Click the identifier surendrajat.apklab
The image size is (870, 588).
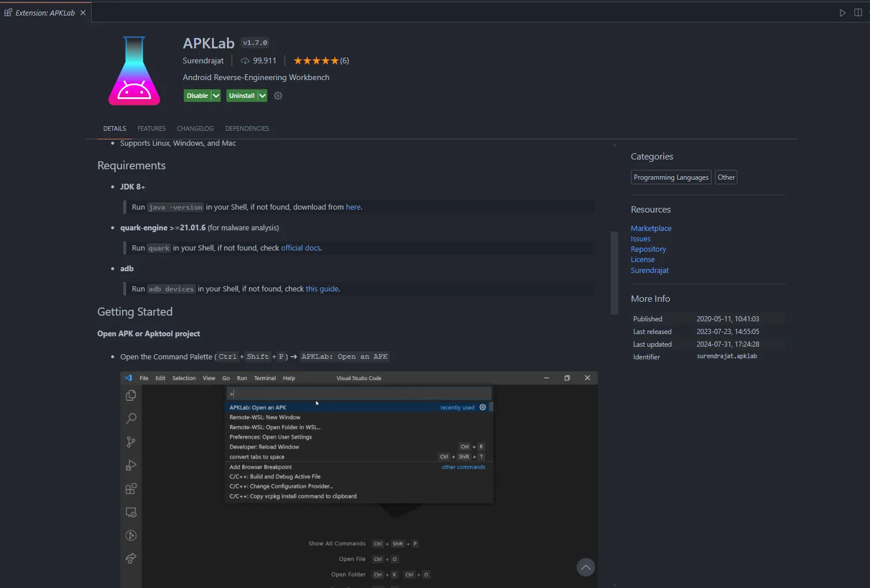point(727,356)
